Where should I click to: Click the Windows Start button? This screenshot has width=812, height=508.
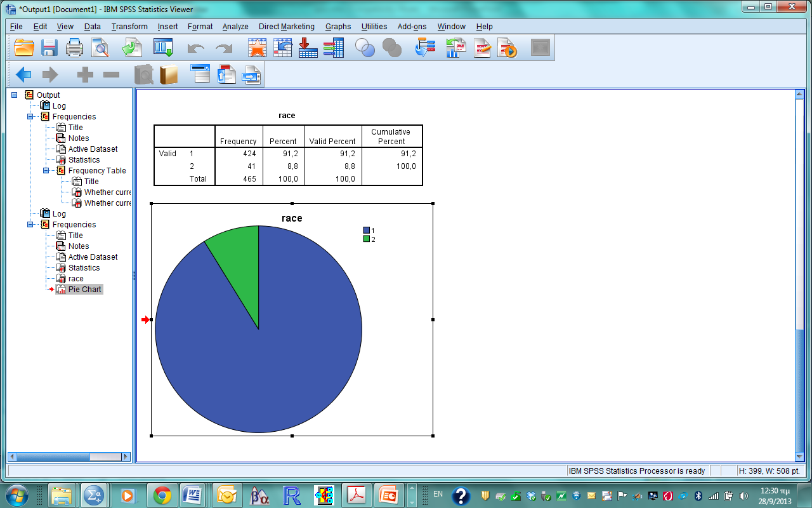tap(17, 495)
